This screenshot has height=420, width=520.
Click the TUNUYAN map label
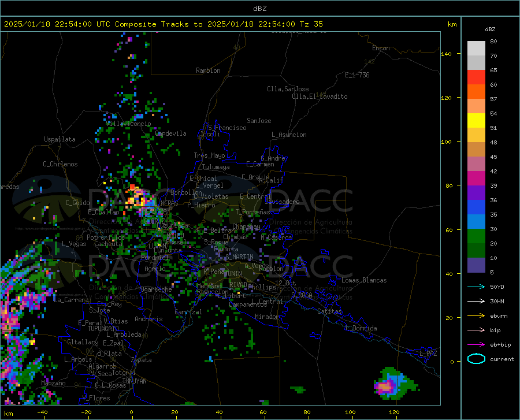click(134, 381)
